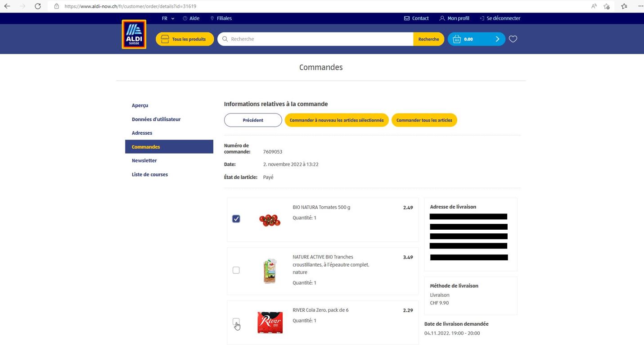Open the favorites heart icon
Screen dimensions: 644x345
pyautogui.click(x=513, y=39)
